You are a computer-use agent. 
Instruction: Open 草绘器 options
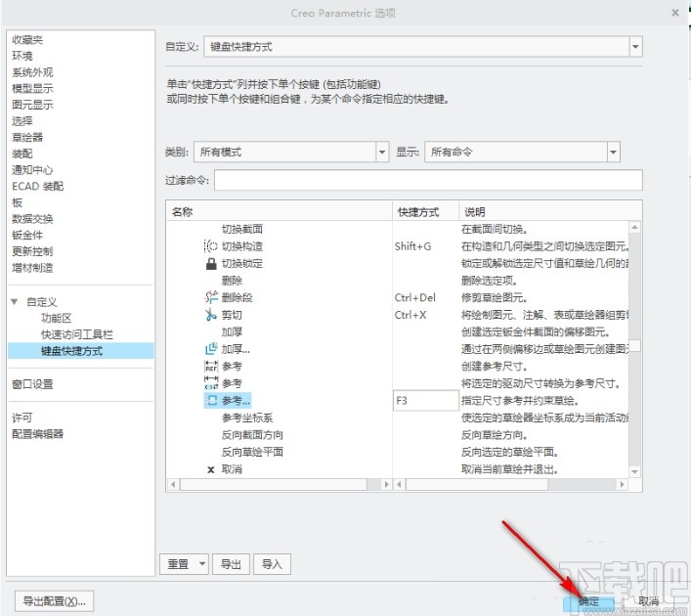27,137
